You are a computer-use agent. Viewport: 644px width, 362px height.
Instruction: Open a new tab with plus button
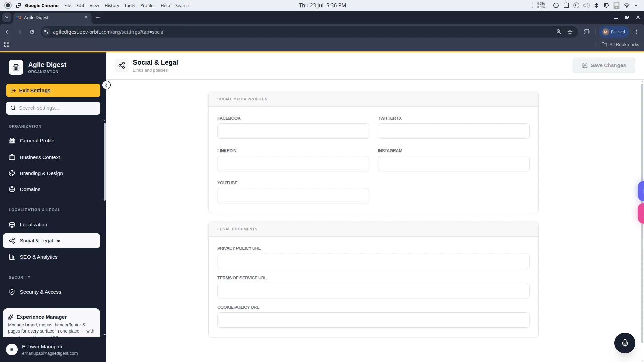pos(98,17)
